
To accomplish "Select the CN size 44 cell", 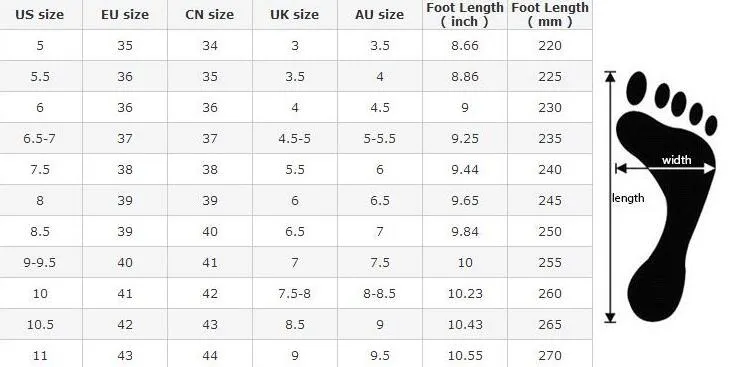I will [210, 355].
